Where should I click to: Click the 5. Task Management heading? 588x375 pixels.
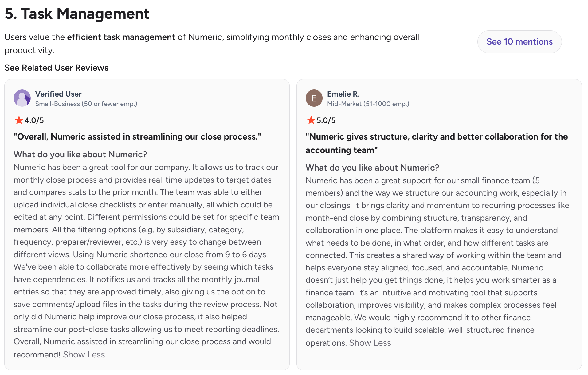click(x=77, y=14)
